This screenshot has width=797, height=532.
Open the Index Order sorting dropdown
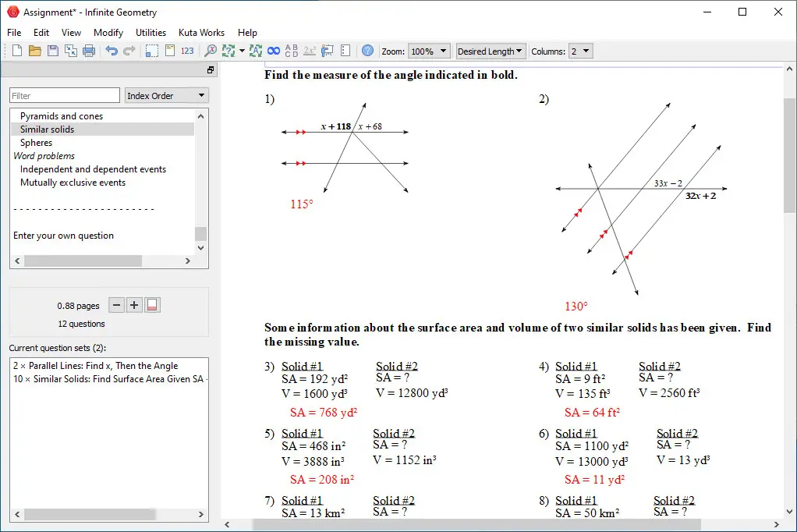pyautogui.click(x=167, y=96)
